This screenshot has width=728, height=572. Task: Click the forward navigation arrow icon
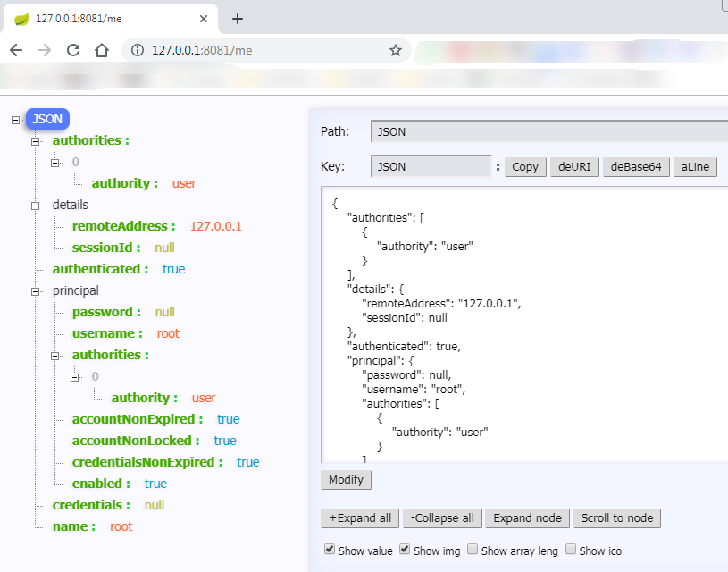point(45,51)
